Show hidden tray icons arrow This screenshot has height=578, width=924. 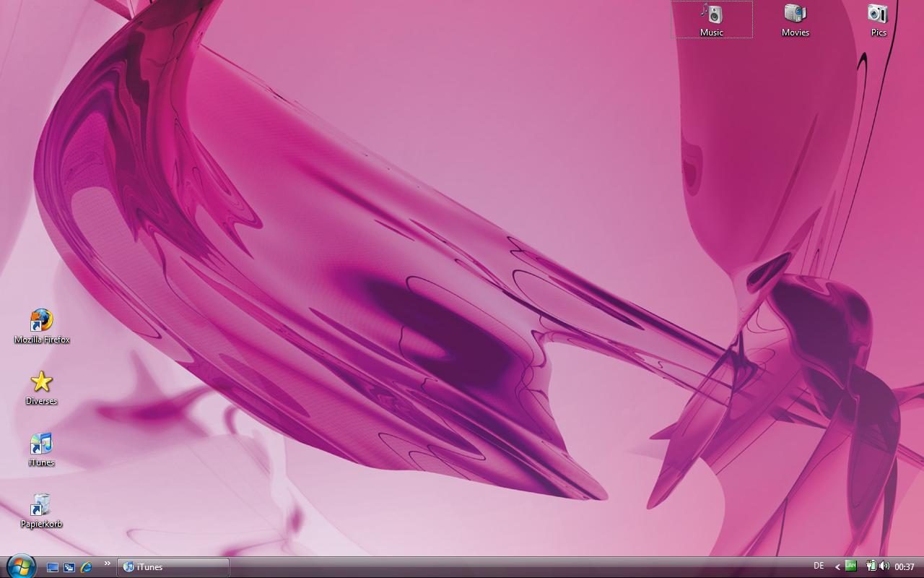[837, 567]
